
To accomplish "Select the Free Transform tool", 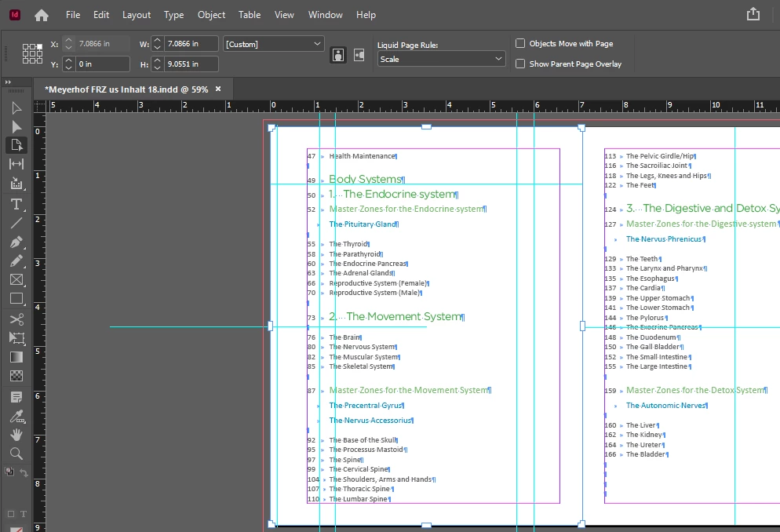I will [x=16, y=338].
